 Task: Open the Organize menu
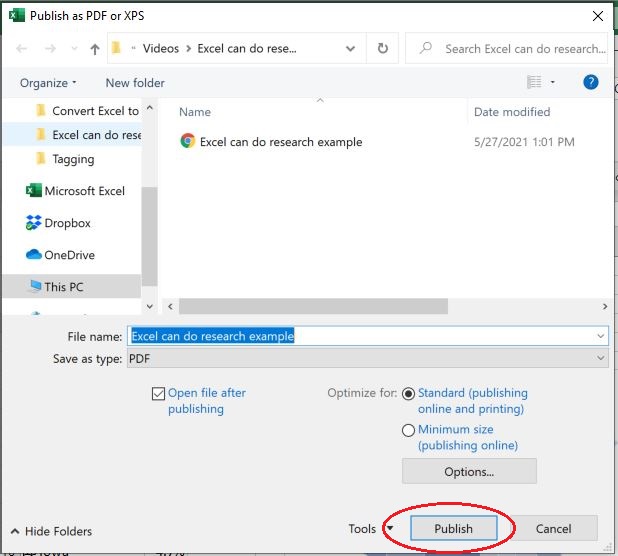(x=48, y=83)
